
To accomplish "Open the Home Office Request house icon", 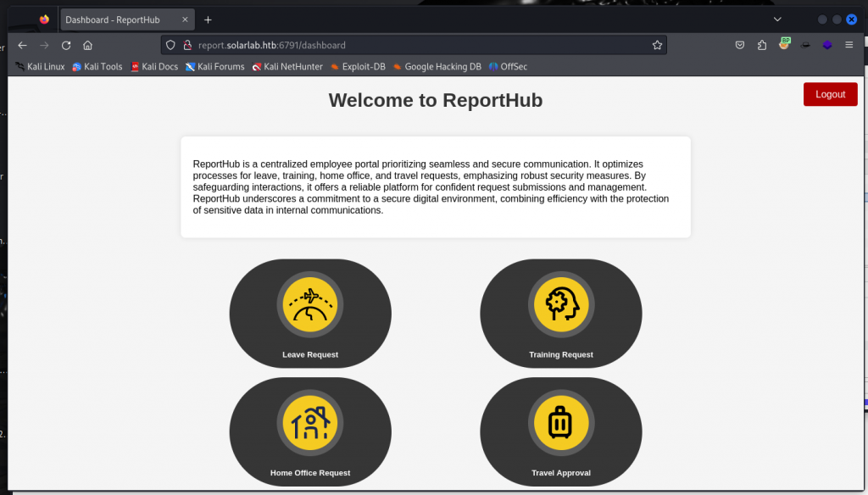I will (310, 423).
